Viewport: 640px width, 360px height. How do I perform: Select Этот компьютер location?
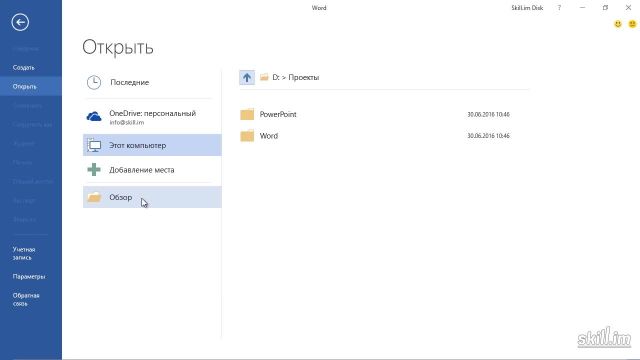152,145
